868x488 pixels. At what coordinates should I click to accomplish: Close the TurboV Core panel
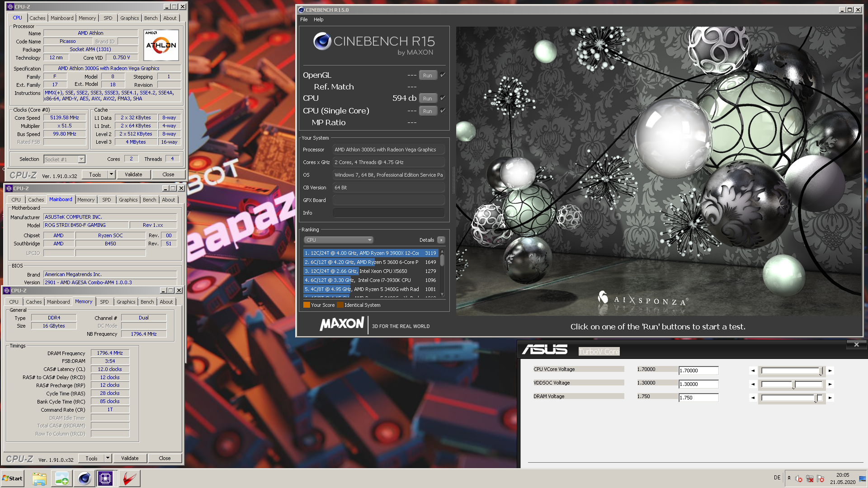(x=856, y=345)
